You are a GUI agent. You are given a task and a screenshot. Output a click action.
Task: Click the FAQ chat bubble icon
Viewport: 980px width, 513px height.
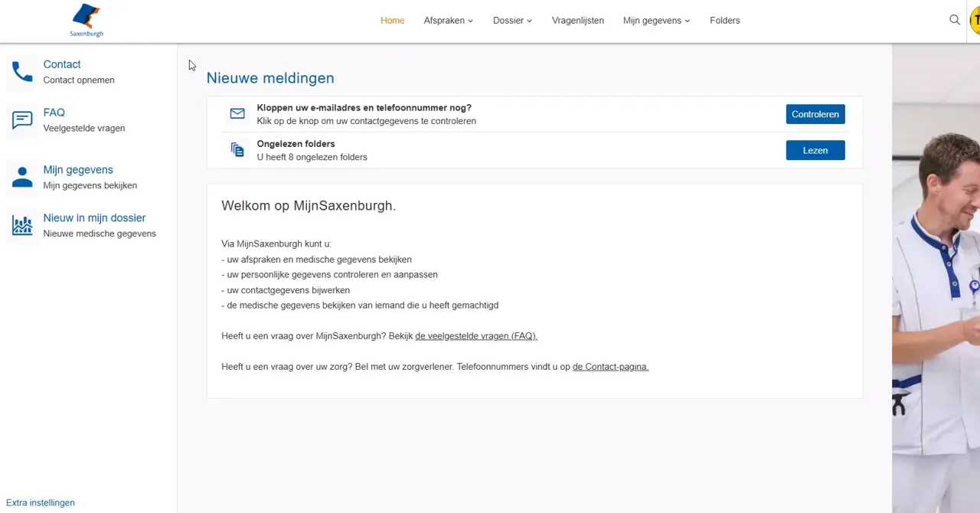(x=22, y=120)
